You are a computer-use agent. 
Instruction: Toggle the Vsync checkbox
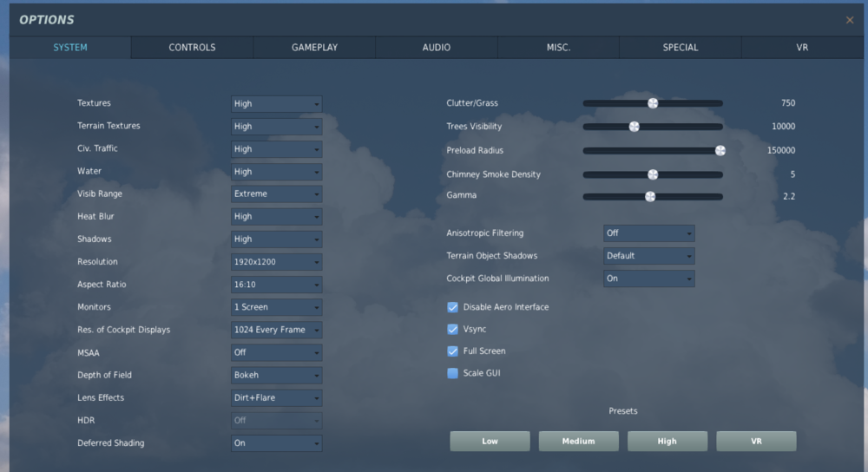(x=452, y=329)
